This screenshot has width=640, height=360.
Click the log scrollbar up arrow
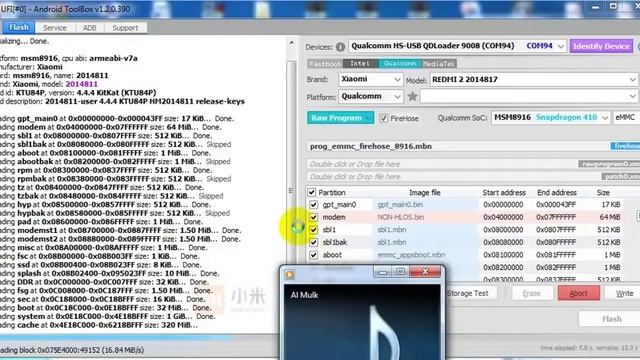(x=291, y=43)
